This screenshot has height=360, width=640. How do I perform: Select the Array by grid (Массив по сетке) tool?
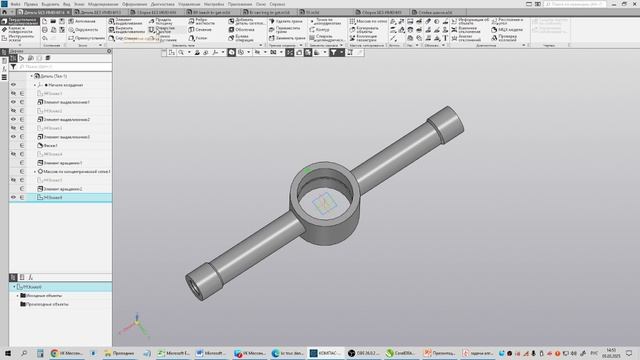pos(368,21)
